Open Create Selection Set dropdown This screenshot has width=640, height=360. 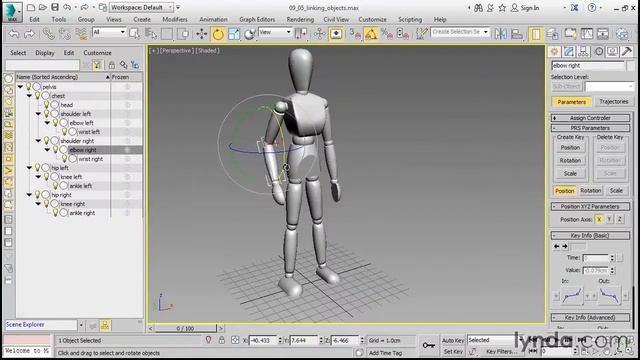[x=460, y=32]
